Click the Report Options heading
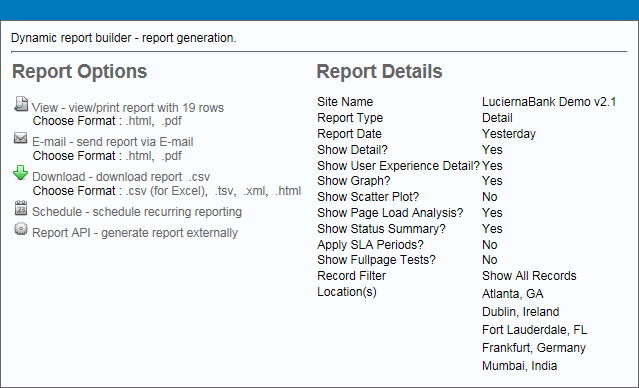The height and width of the screenshot is (388, 639). 79,71
